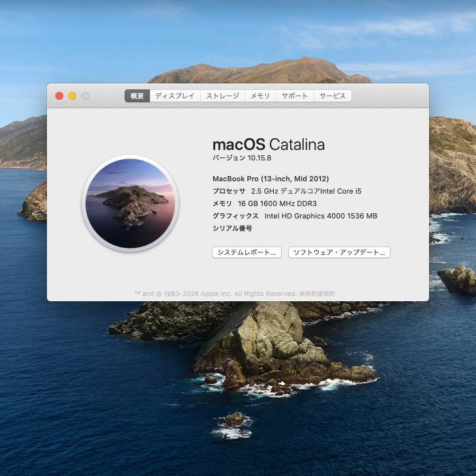The image size is (476, 476).
Task: Click MacBook Pro (13-inch, Mid 2012) text
Action: 271,179
